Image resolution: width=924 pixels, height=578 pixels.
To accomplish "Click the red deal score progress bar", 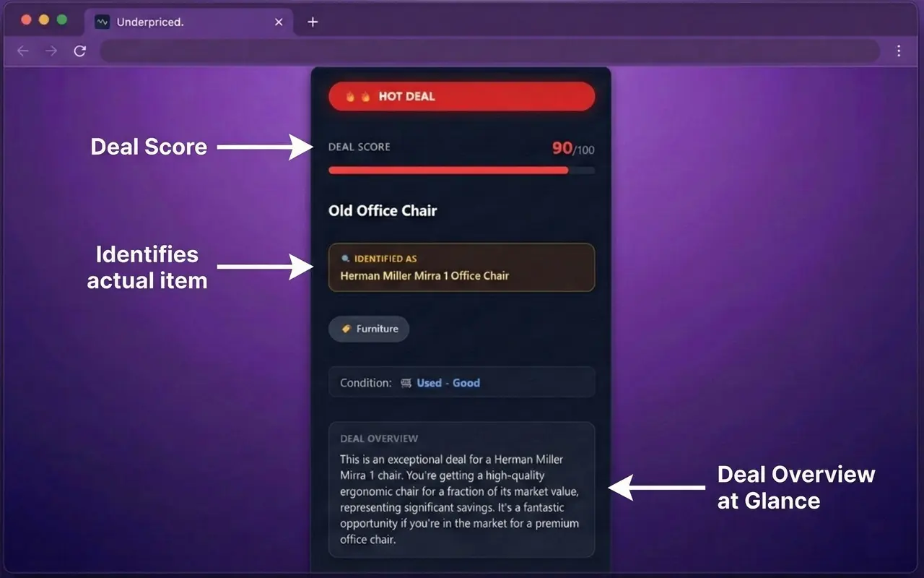I will tap(462, 171).
